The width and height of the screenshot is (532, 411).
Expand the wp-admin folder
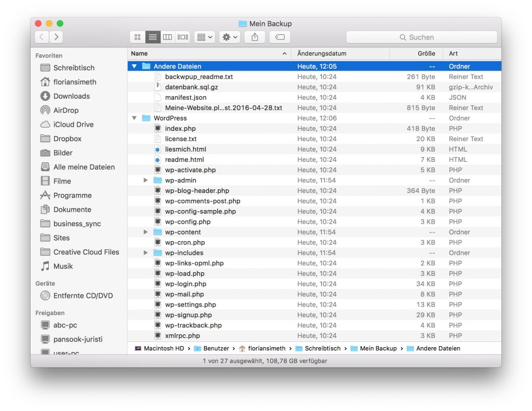point(146,180)
